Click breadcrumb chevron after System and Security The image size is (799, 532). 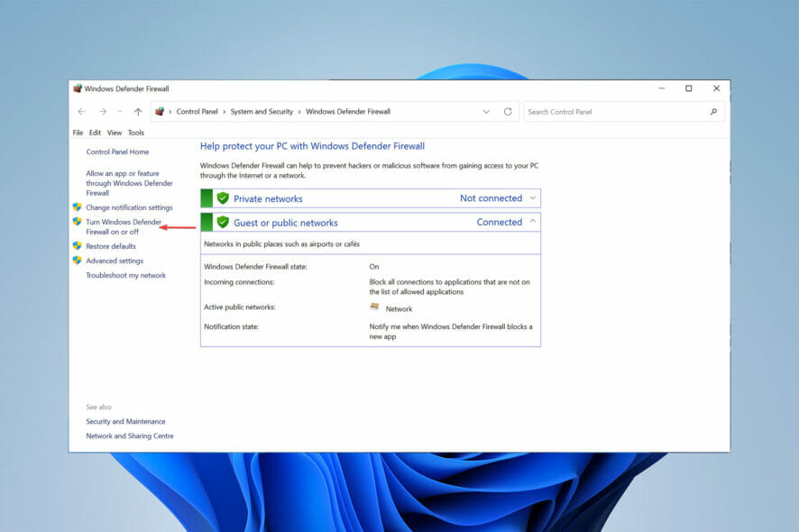[x=299, y=112]
